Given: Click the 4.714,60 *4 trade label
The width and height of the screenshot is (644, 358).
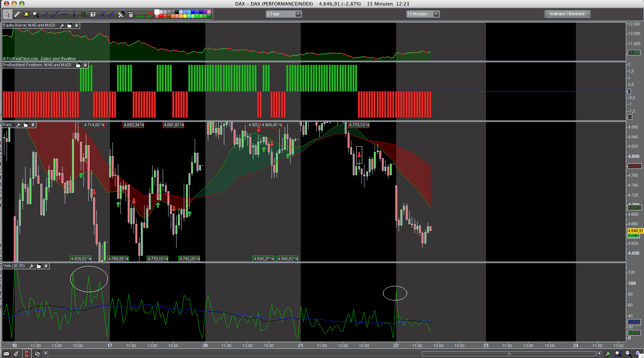Looking at the screenshot, I should tap(94, 125).
